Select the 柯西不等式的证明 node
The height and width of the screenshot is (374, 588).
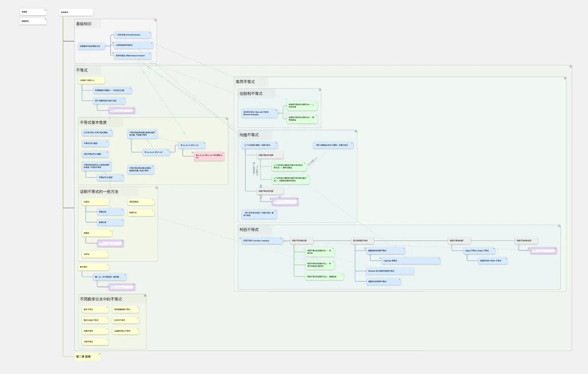pyautogui.click(x=301, y=240)
